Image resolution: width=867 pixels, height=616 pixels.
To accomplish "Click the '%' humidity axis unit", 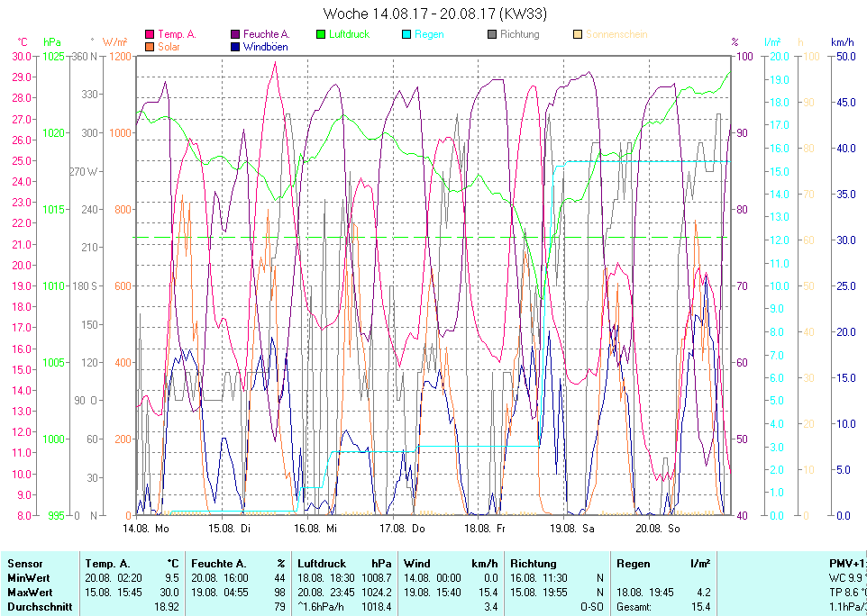I will click(735, 42).
